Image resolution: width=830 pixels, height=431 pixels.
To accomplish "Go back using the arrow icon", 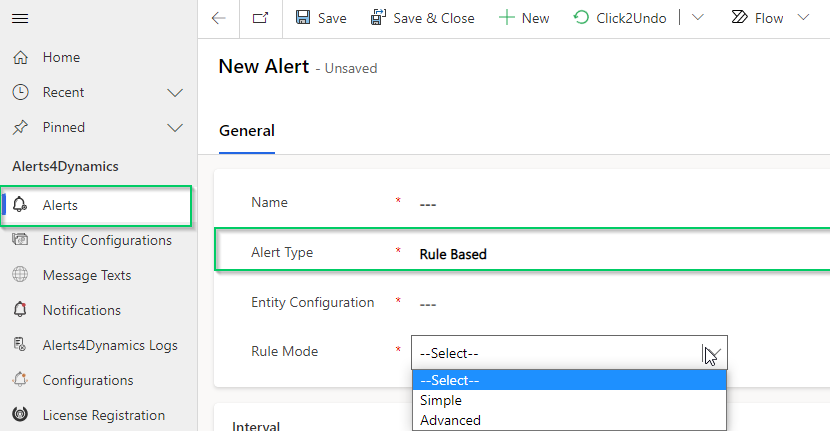I will [219, 19].
